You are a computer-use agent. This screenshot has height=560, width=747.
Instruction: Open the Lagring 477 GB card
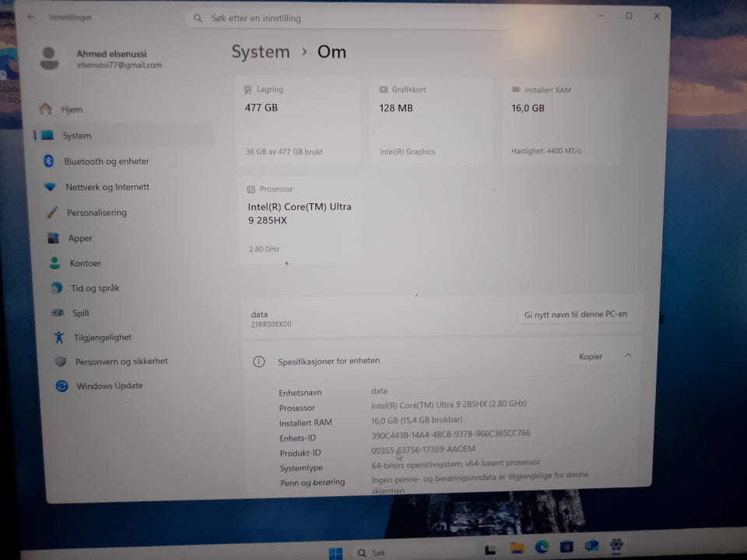[298, 121]
